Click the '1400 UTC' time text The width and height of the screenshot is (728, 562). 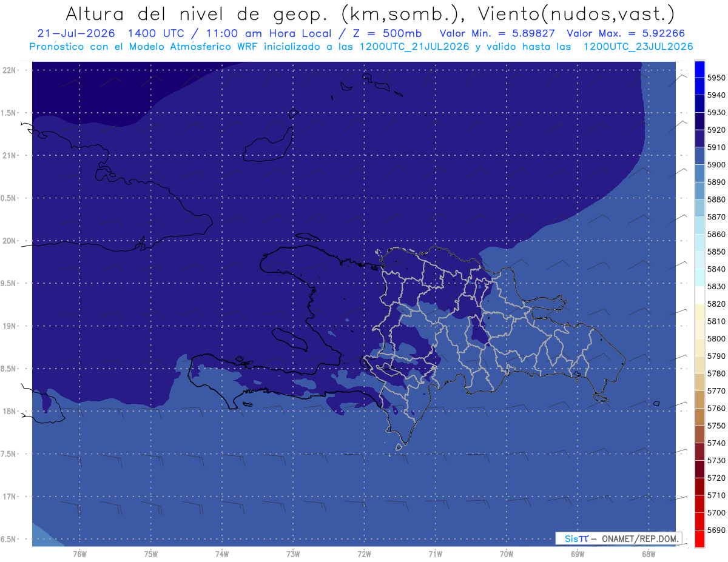click(x=156, y=34)
